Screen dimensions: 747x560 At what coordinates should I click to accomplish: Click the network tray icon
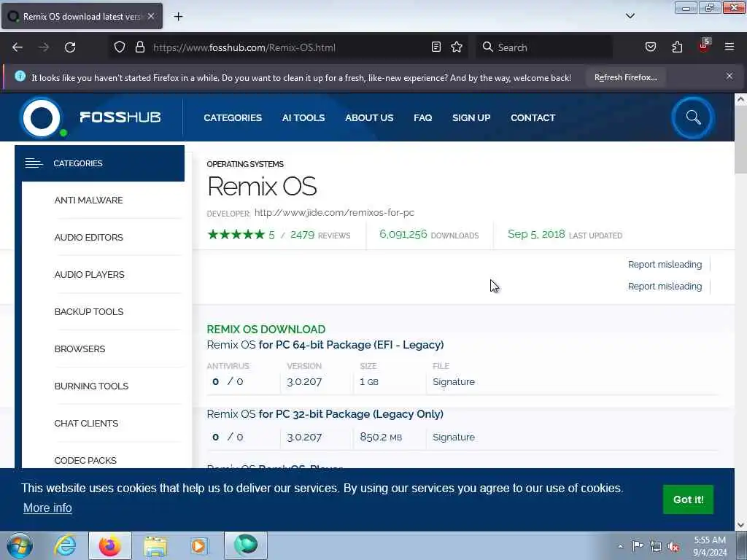point(656,546)
